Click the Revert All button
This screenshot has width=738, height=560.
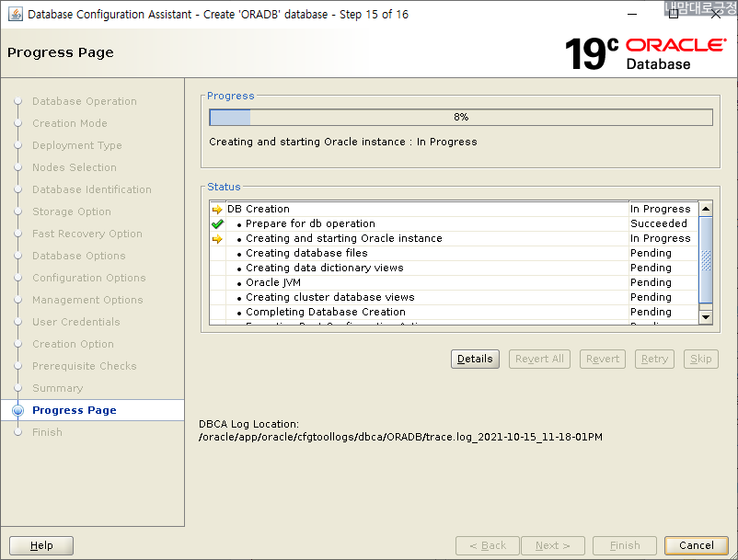point(539,359)
